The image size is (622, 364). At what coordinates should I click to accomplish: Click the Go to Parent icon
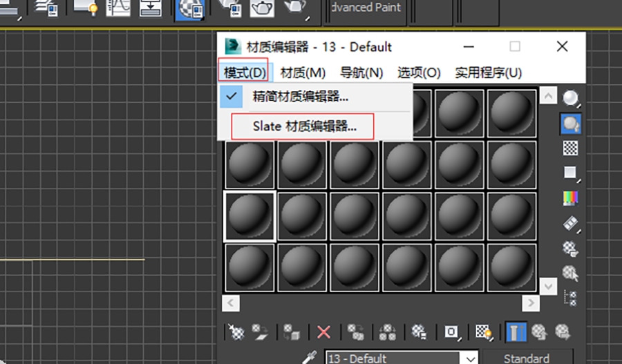tap(540, 332)
